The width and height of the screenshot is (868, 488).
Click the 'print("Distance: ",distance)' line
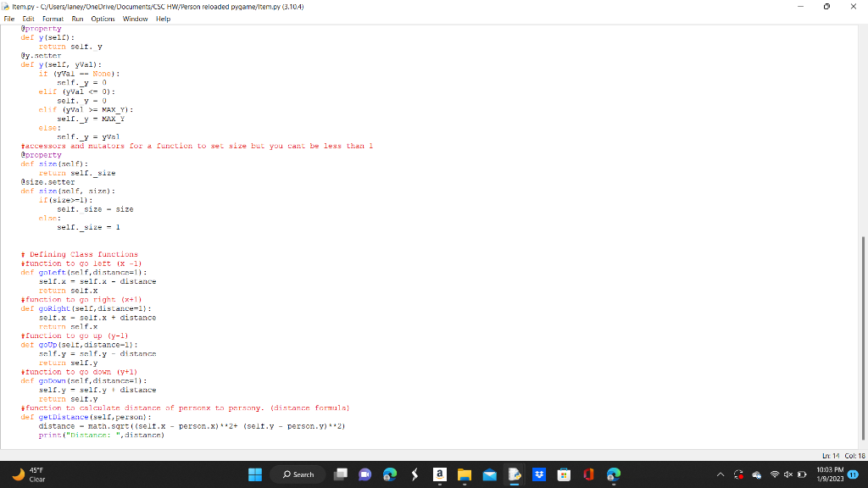(102, 435)
